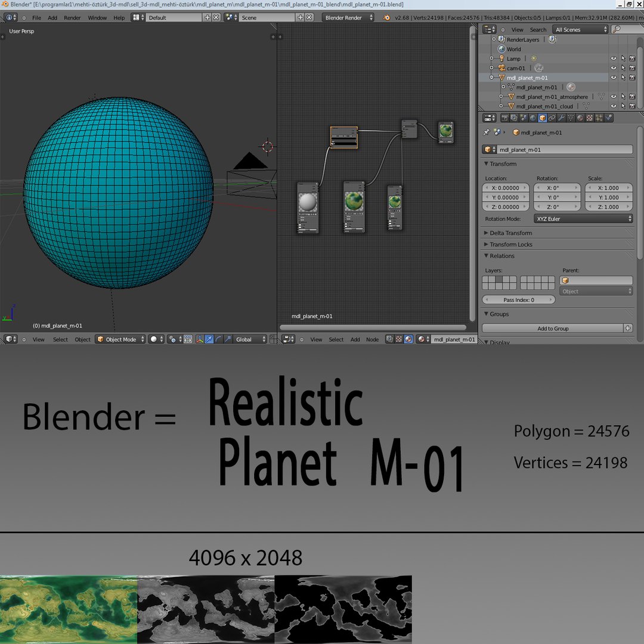Expand the RenderLayers tree item

coord(494,39)
